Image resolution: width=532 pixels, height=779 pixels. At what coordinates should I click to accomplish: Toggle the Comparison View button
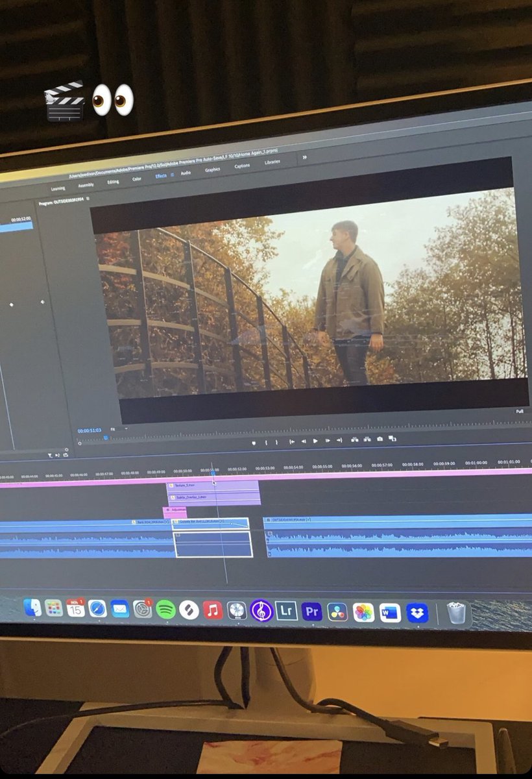392,438
